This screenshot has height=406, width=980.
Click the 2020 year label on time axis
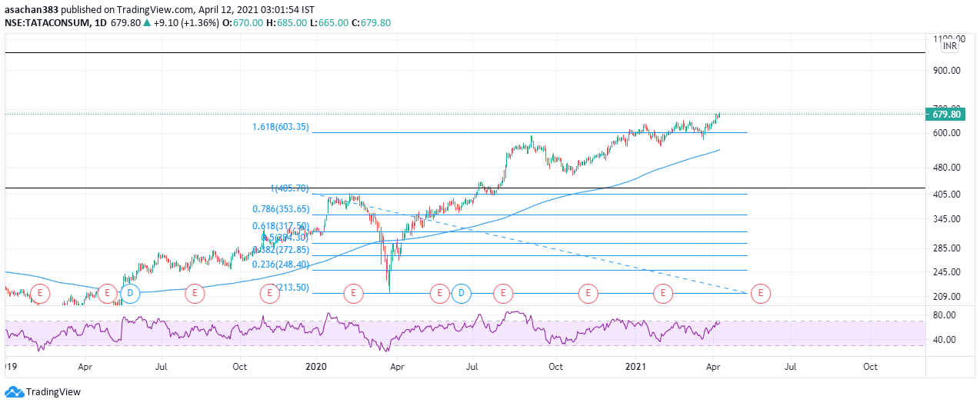tap(318, 368)
